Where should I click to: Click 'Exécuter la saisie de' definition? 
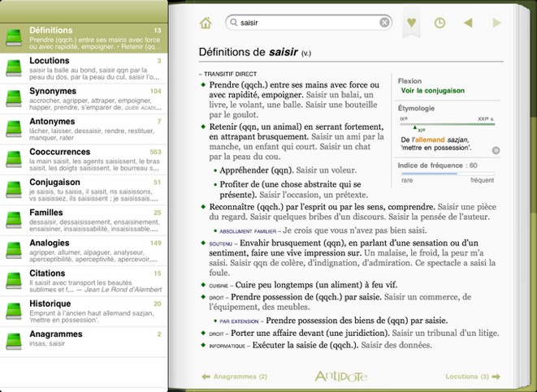(x=305, y=345)
